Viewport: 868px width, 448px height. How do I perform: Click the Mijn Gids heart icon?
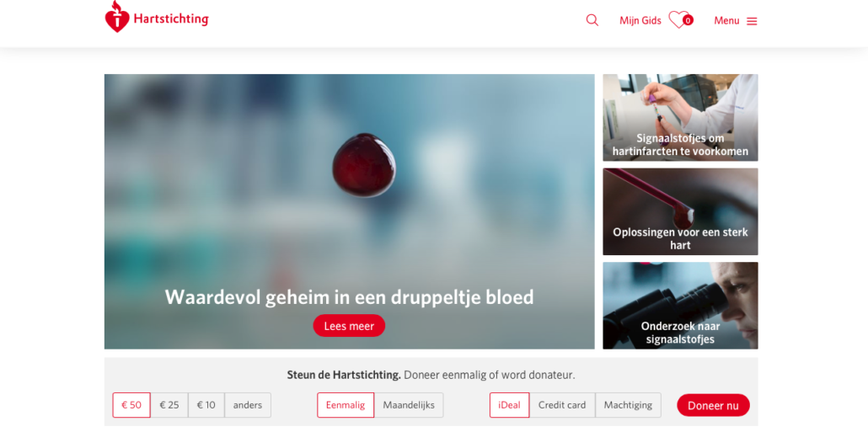click(x=680, y=20)
